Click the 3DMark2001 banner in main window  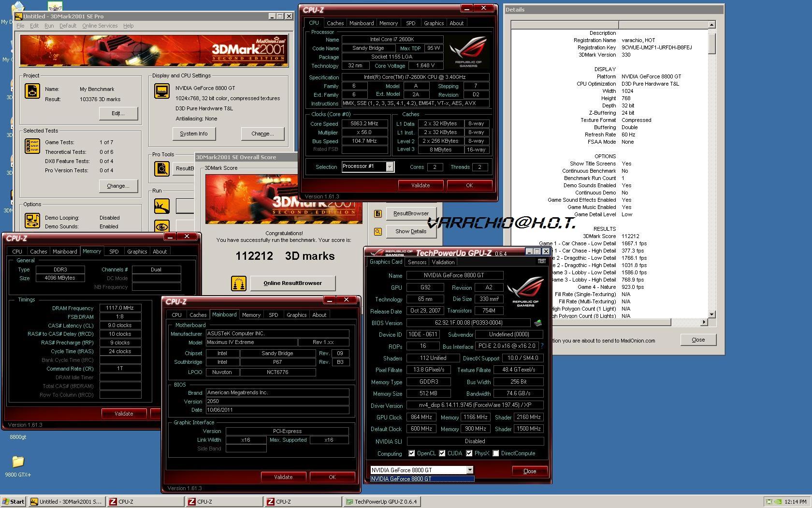point(154,51)
